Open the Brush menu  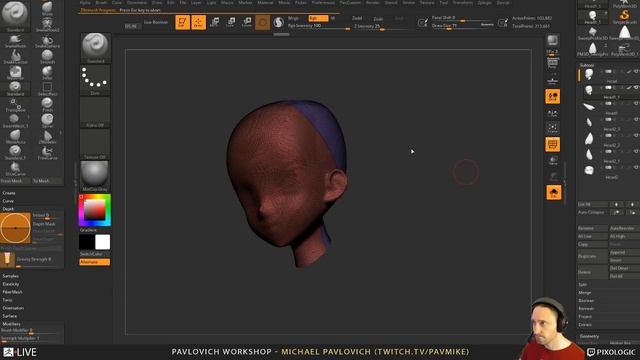coord(101,2)
